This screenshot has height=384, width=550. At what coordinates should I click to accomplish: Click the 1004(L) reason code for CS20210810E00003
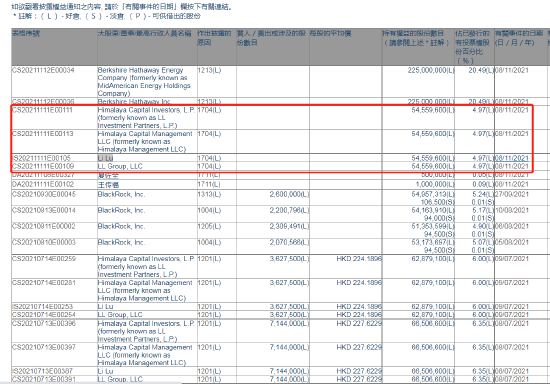pyautogui.click(x=209, y=243)
